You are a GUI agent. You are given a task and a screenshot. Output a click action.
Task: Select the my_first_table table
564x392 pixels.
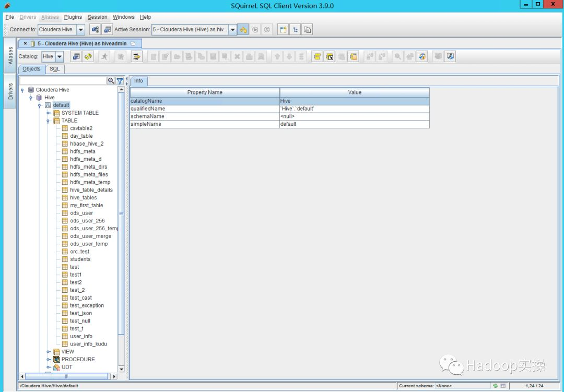(86, 205)
